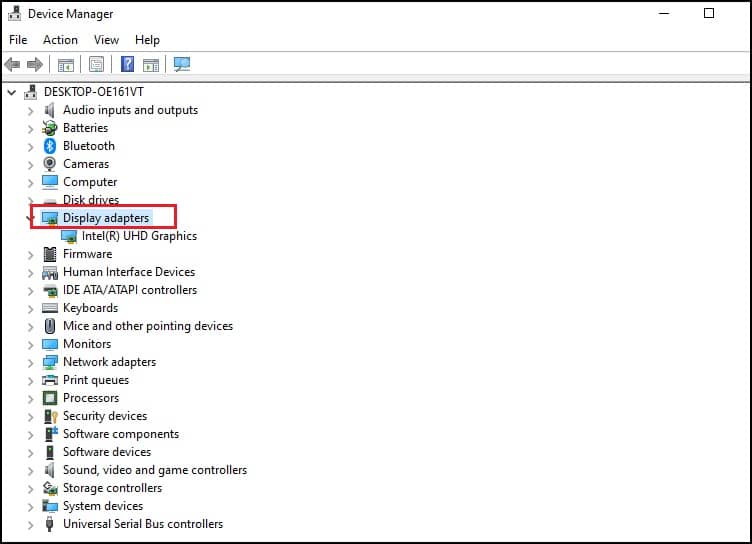The width and height of the screenshot is (752, 544).
Task: Select the Print queues label
Action: (96, 380)
